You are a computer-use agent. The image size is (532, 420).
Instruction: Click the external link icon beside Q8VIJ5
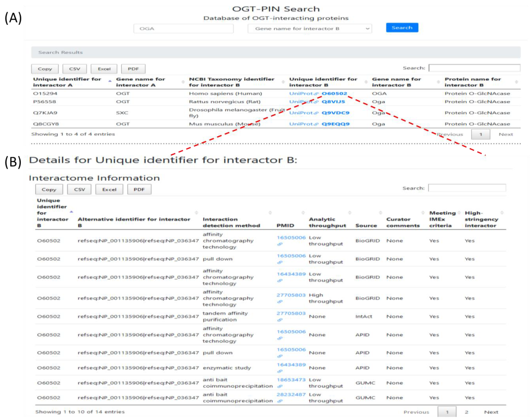pos(316,102)
